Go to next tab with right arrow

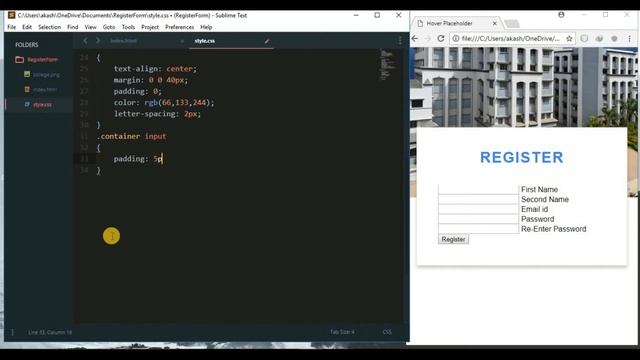(x=98, y=40)
